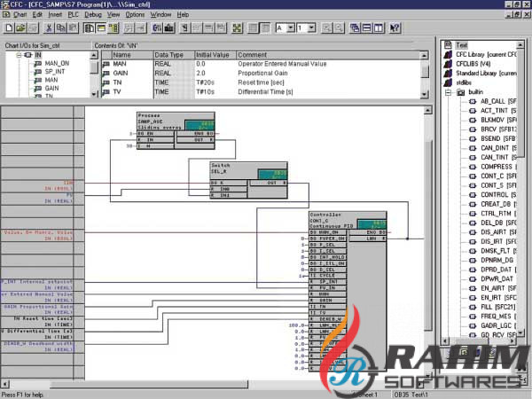Open the PLC menu
This screenshot has width=532, height=399.
click(x=74, y=14)
